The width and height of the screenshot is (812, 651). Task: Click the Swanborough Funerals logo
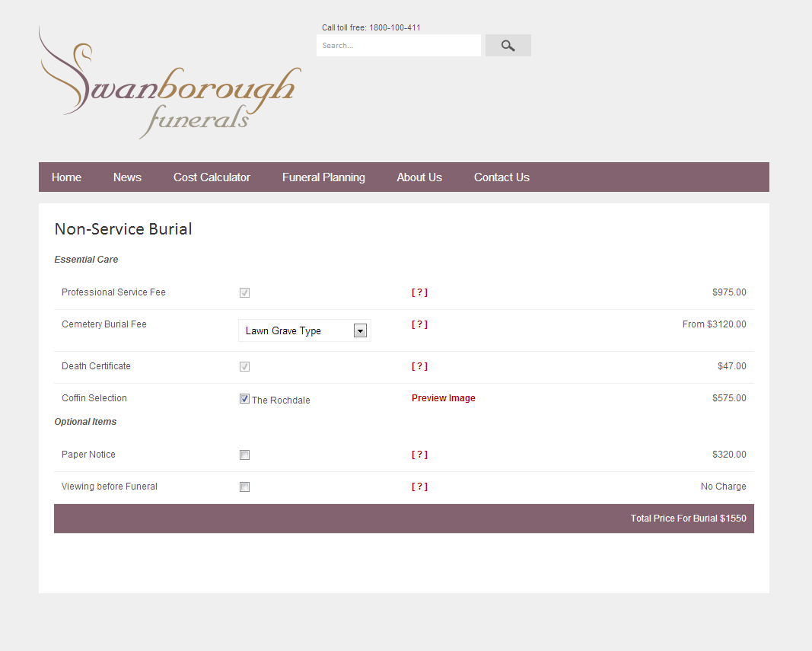click(x=170, y=83)
